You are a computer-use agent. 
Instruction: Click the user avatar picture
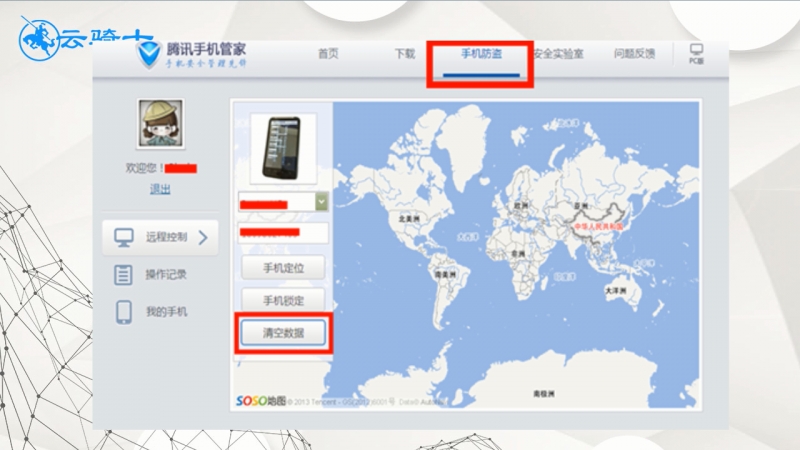pos(161,123)
